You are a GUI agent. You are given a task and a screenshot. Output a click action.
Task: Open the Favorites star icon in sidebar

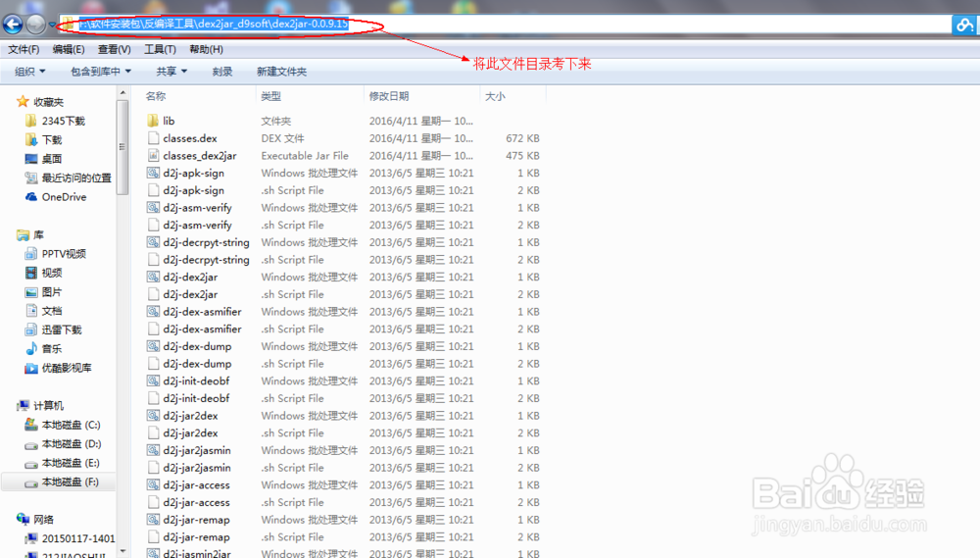point(23,101)
